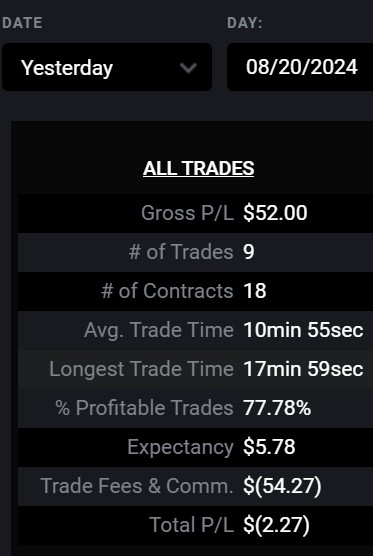The height and width of the screenshot is (556, 373).
Task: Click the Avg. Trade Time label
Action: pos(159,330)
